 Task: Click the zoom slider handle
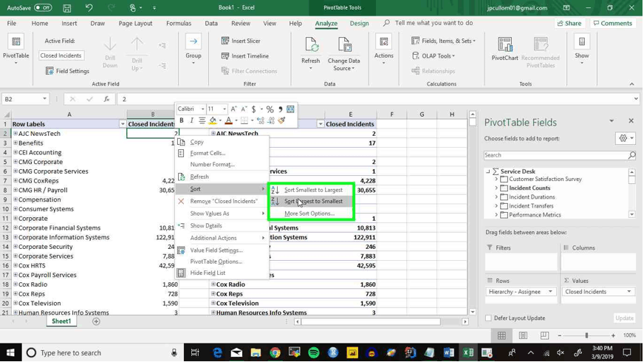(586, 335)
